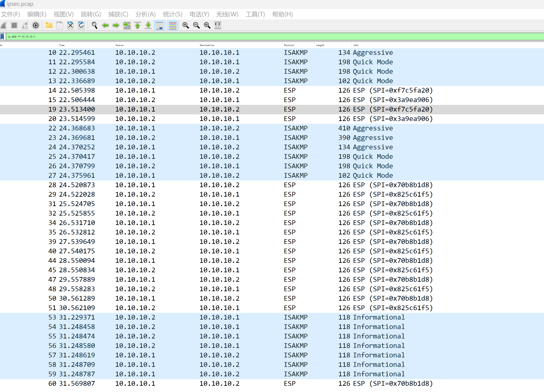The width and height of the screenshot is (544, 392).
Task: Sort packets by the Protocol column
Action: click(x=289, y=45)
